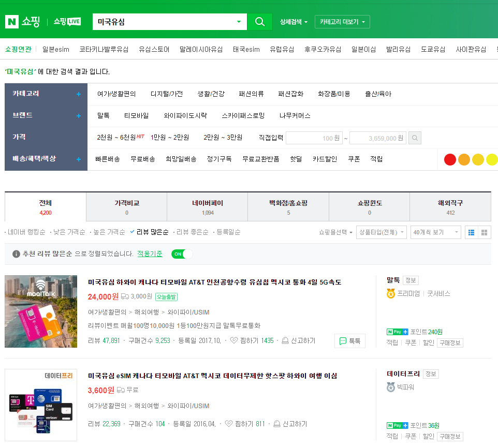Screen dimensions: 498x448
Task: Switch to 가격비교 tab
Action: pos(127,207)
